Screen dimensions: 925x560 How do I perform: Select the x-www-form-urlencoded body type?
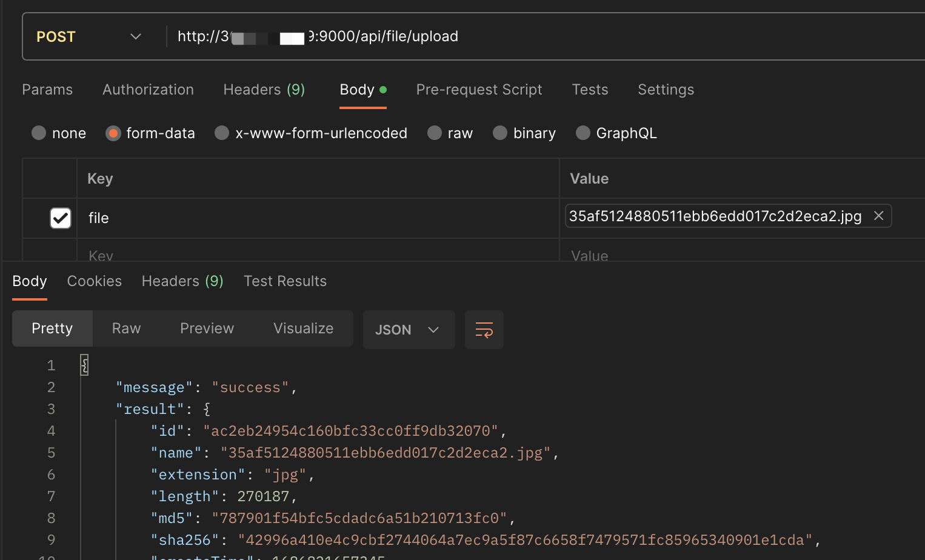click(x=222, y=133)
